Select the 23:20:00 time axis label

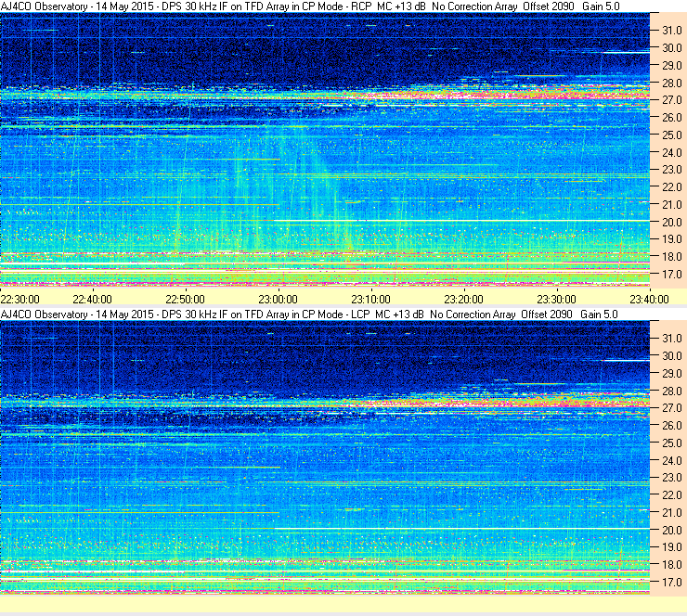[x=463, y=299]
